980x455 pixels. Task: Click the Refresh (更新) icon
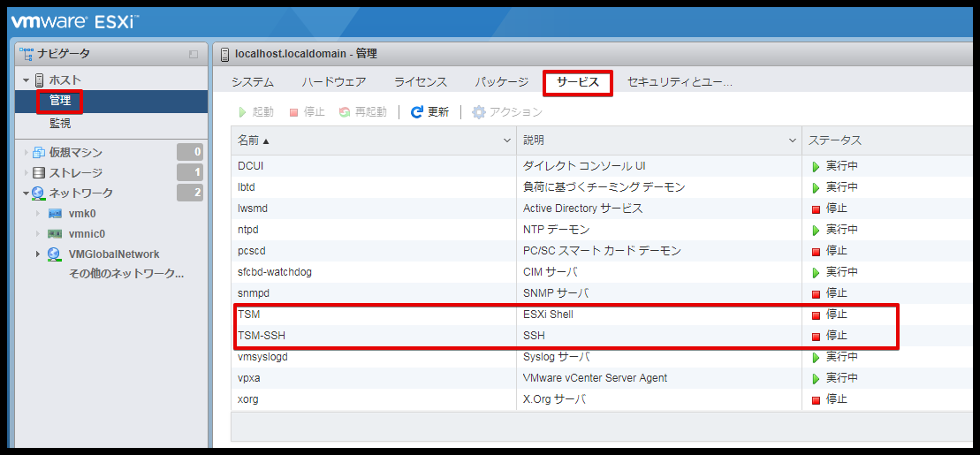tap(417, 112)
